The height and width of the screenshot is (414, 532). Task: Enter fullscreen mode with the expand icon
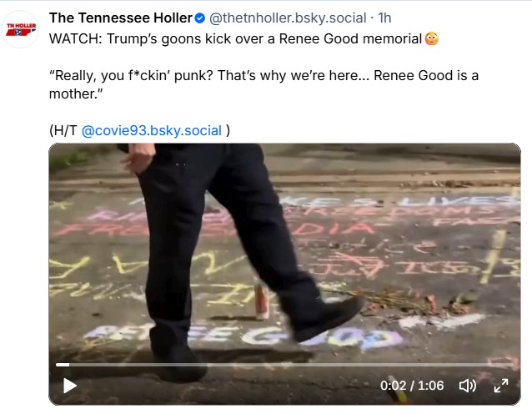(501, 386)
